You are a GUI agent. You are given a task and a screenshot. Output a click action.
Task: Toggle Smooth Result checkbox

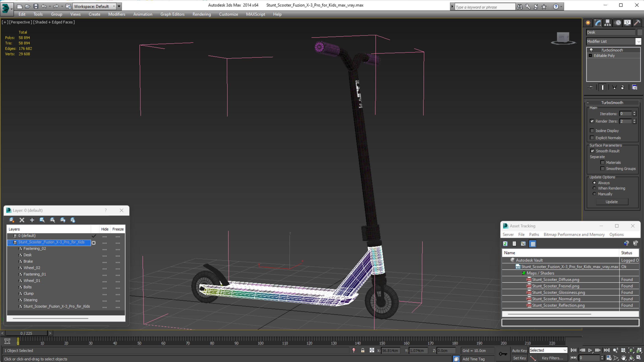click(592, 151)
